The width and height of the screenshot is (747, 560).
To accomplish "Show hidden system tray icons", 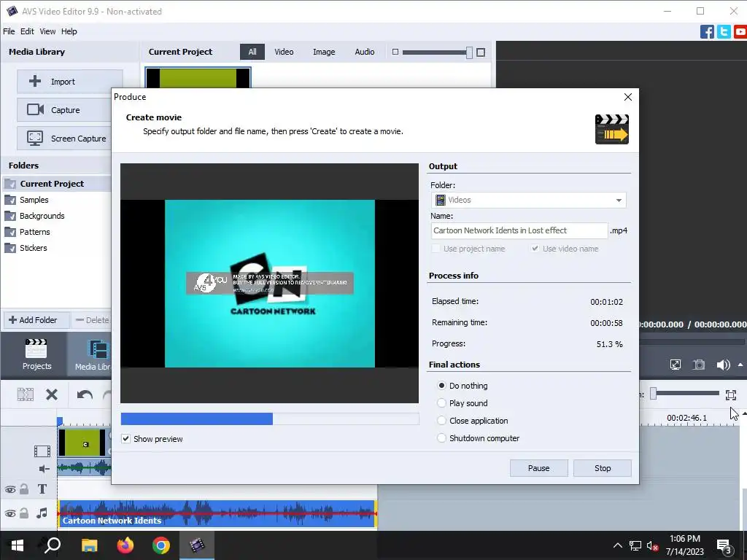I will coord(617,545).
